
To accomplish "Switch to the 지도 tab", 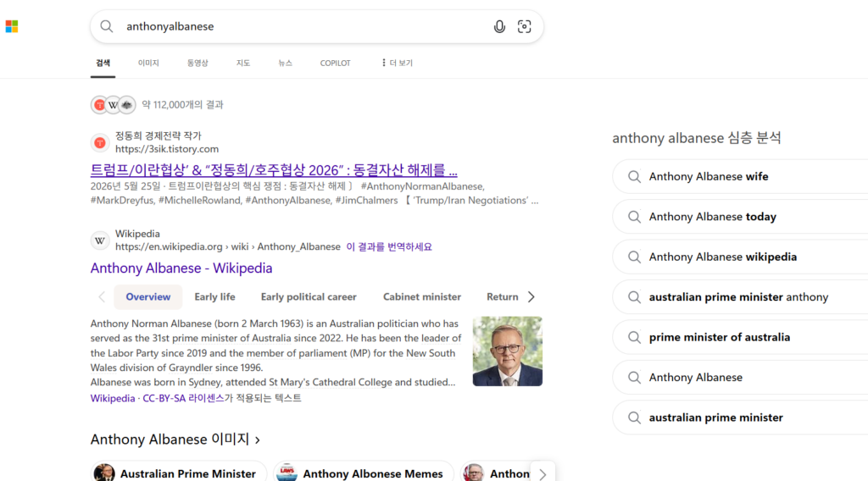I will tap(243, 63).
